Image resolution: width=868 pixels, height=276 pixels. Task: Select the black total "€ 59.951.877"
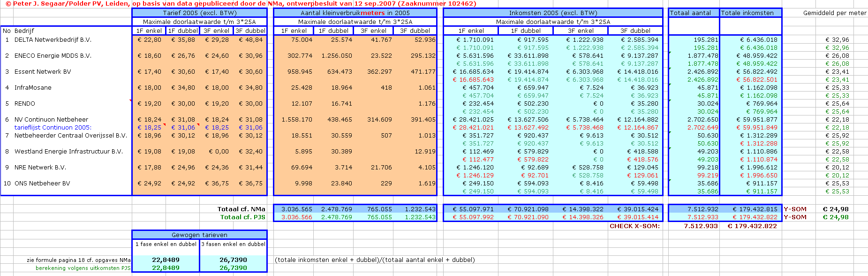click(x=757, y=120)
